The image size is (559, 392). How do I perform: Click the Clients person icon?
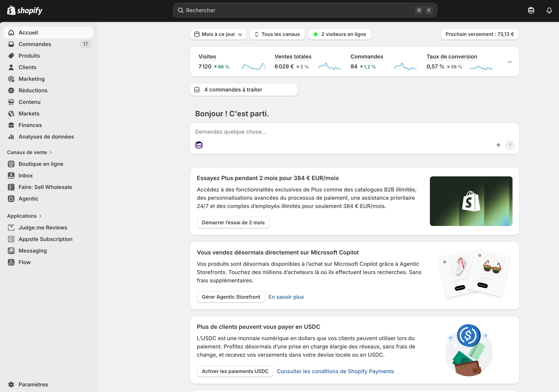click(x=11, y=67)
